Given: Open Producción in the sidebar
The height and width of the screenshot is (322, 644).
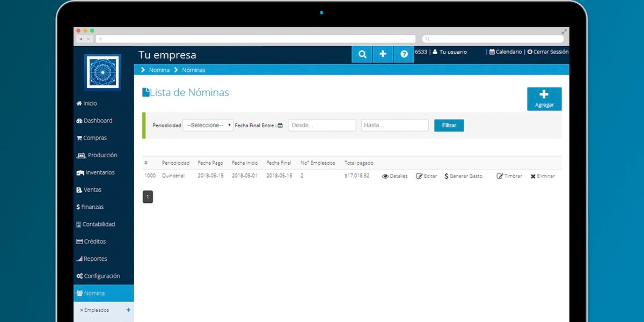Looking at the screenshot, I should [97, 155].
